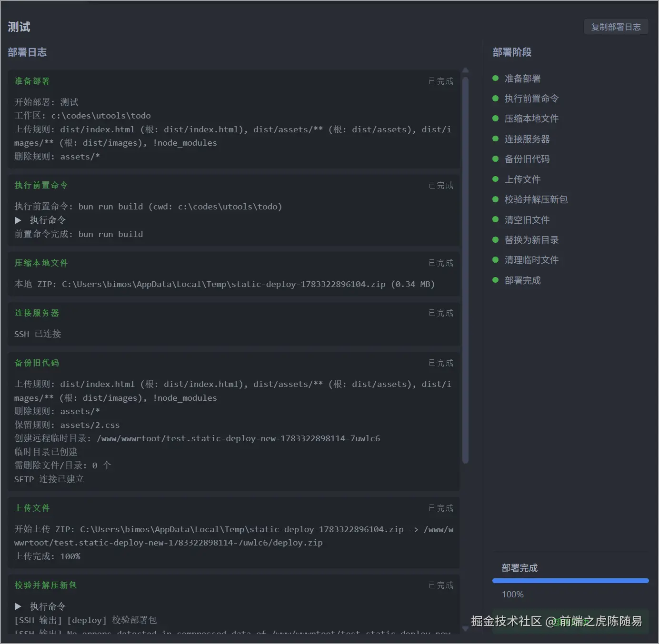Click 已完成 status of 校验并解压新包 log section
The image size is (659, 644).
click(x=441, y=585)
